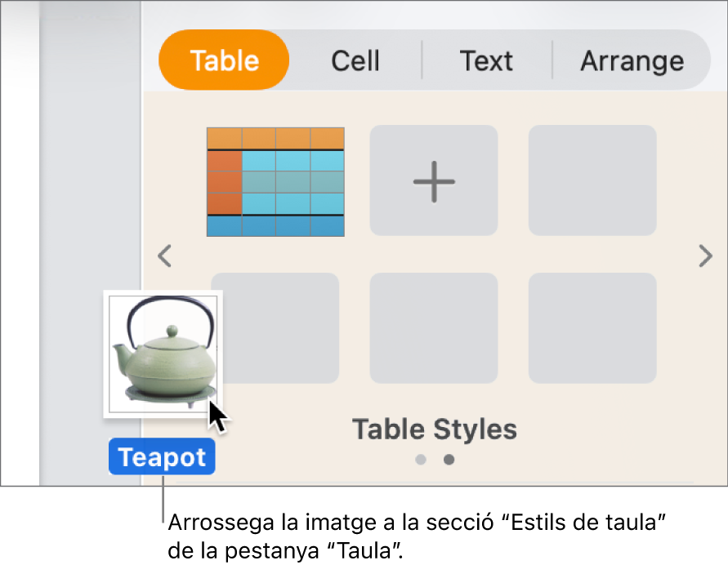The height and width of the screenshot is (565, 728).
Task: Select the first page dot under Table Styles
Action: tap(421, 460)
